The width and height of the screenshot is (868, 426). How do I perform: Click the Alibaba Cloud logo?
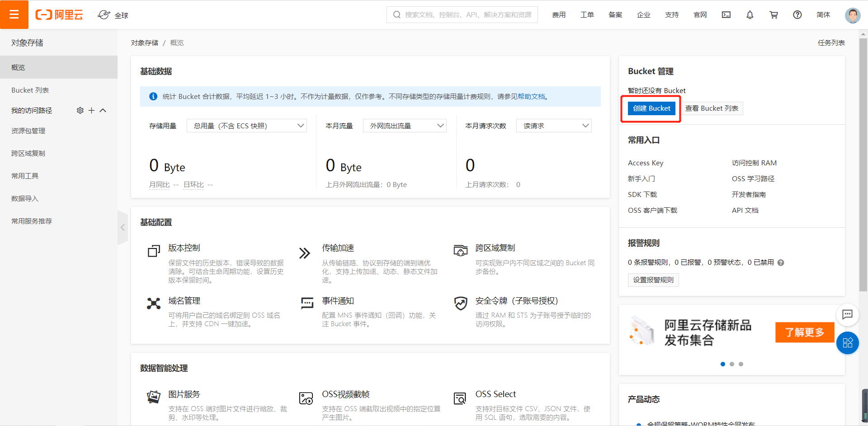(x=59, y=15)
